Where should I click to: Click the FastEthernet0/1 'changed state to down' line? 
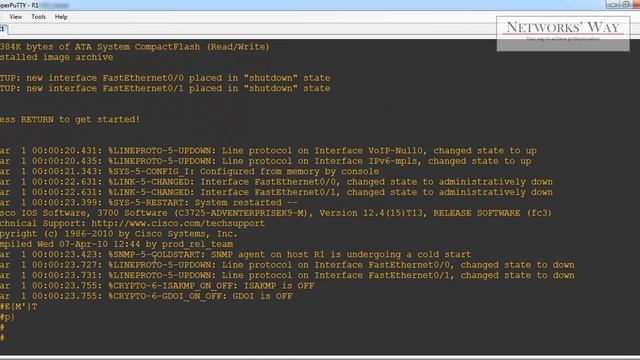tap(287, 275)
